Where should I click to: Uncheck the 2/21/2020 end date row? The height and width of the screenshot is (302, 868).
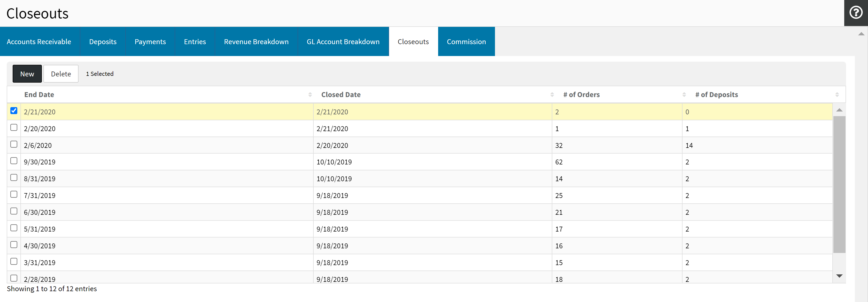(x=14, y=111)
